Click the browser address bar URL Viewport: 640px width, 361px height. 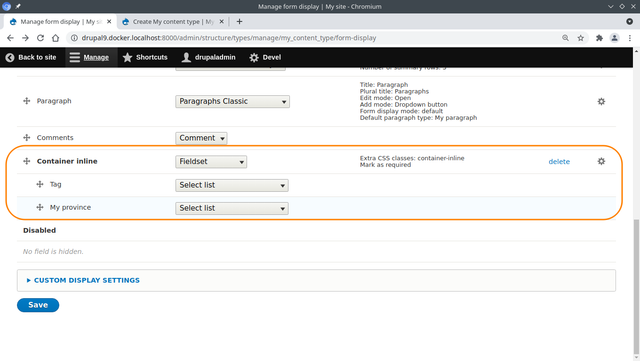[229, 38]
